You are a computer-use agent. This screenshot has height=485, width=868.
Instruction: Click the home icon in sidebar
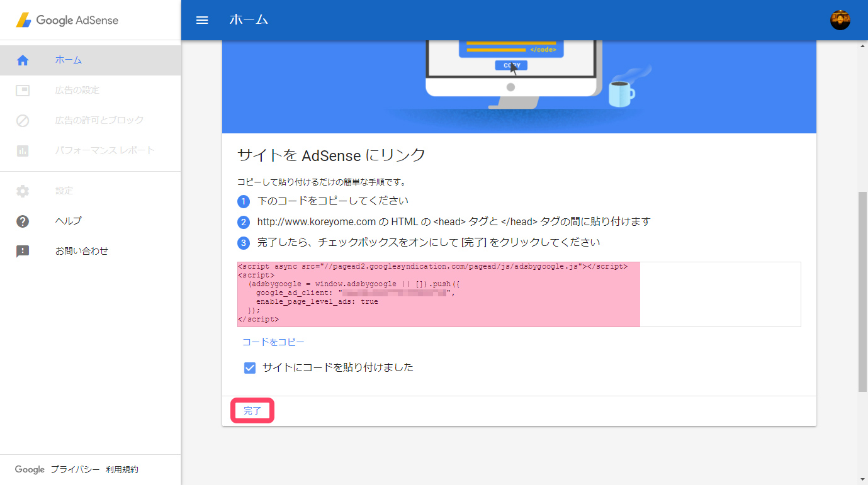(23, 60)
